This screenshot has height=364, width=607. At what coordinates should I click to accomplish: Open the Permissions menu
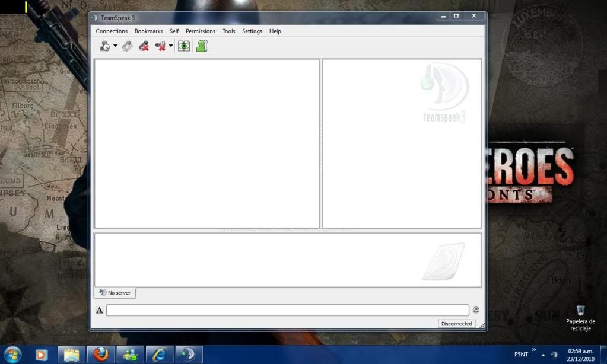tap(201, 31)
